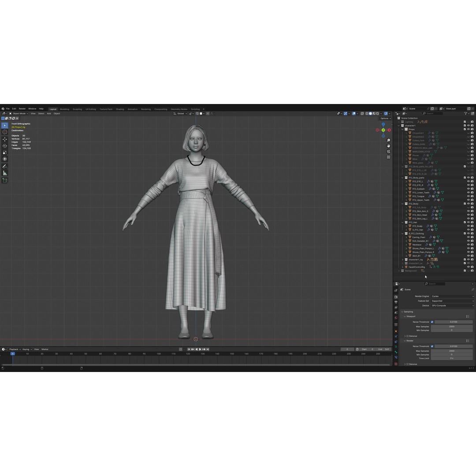
Task: Select the Transform tool
Action: pyautogui.click(x=5, y=159)
